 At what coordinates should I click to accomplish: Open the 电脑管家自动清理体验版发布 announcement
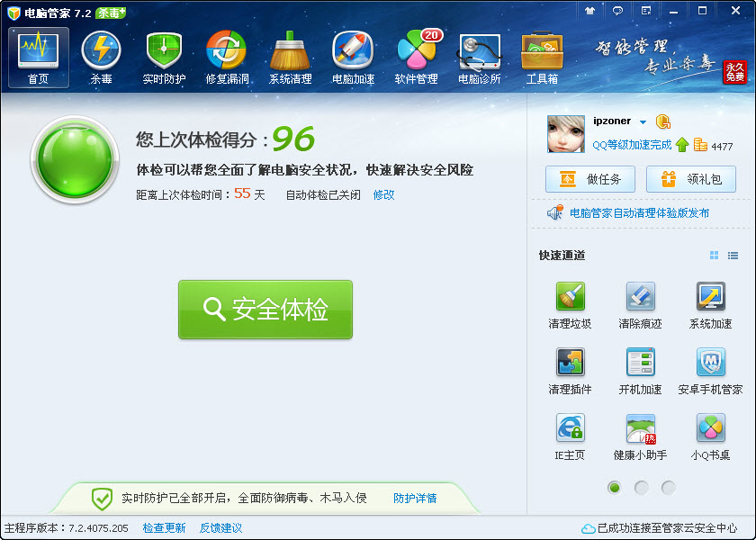pos(639,213)
